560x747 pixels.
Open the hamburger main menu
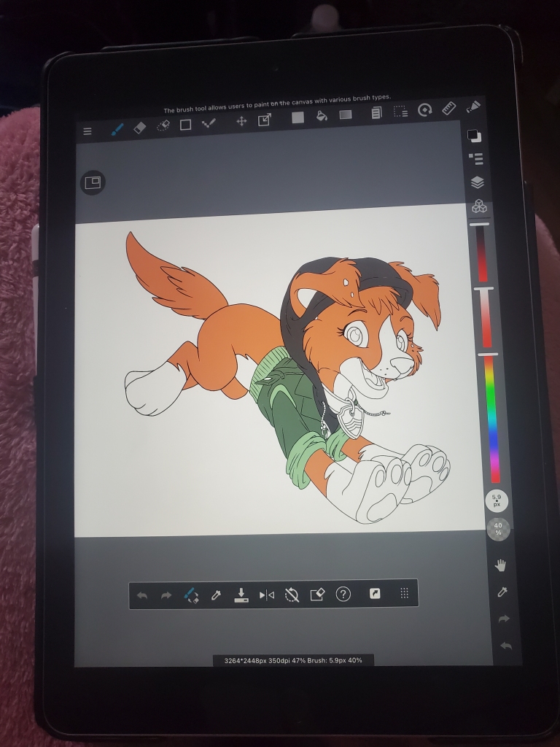(87, 131)
